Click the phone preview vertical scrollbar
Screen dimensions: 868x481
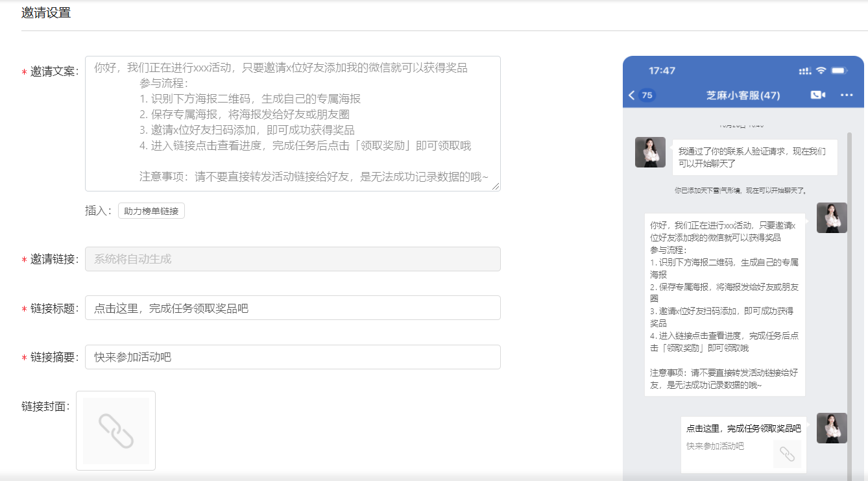tap(849, 305)
